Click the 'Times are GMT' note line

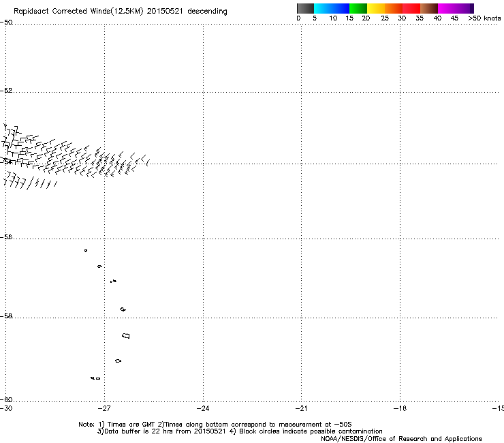[215, 425]
